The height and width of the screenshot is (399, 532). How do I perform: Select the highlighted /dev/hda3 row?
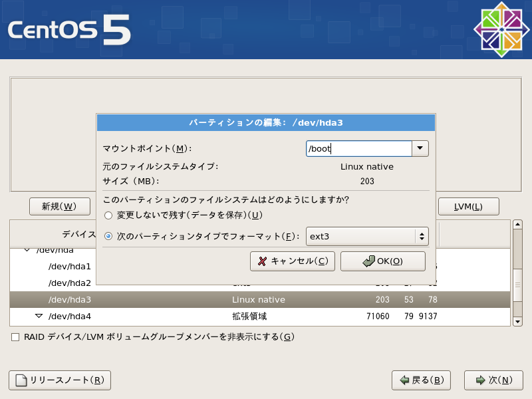point(260,300)
